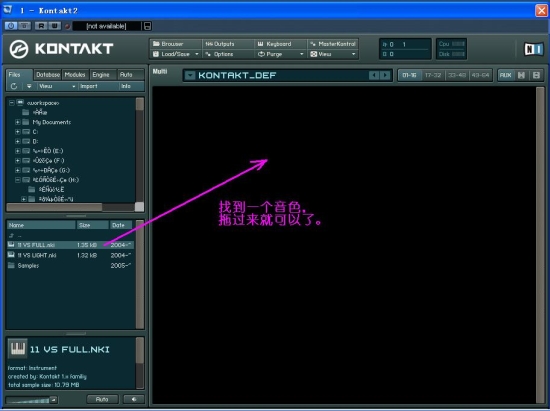The height and width of the screenshot is (411, 550).
Task: Enable the W write automation button
Action: coord(54,26)
